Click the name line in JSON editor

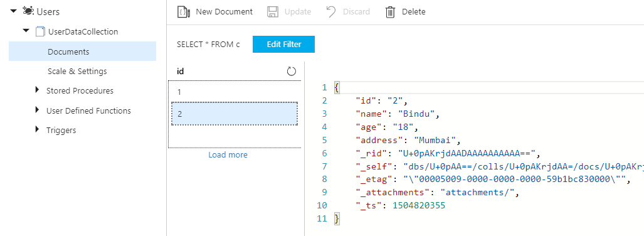pyautogui.click(x=398, y=114)
